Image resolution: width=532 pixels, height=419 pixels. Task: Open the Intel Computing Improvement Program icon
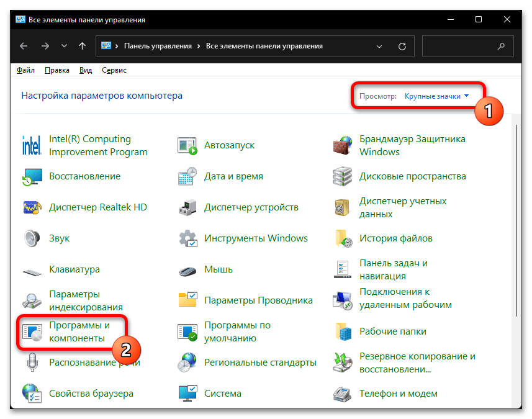click(31, 145)
